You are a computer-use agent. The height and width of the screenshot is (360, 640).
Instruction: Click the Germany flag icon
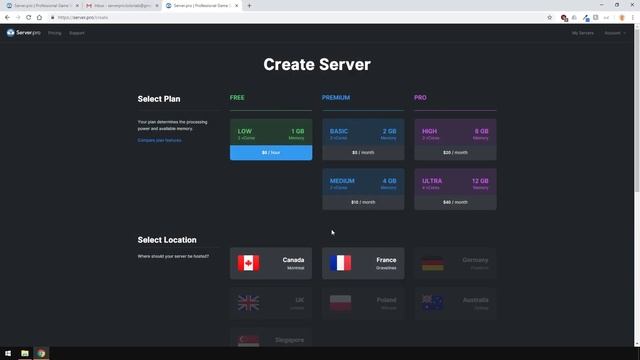[x=433, y=263]
